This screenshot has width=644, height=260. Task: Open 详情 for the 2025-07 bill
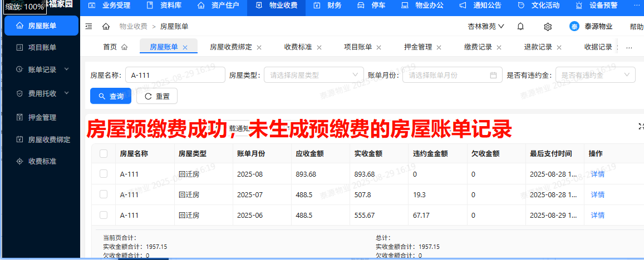pyautogui.click(x=598, y=194)
